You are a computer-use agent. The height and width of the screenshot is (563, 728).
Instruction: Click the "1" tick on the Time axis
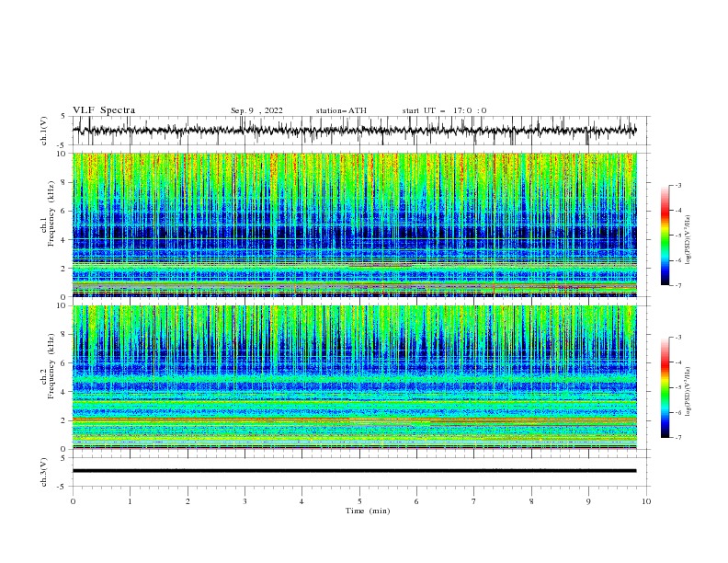coord(130,501)
